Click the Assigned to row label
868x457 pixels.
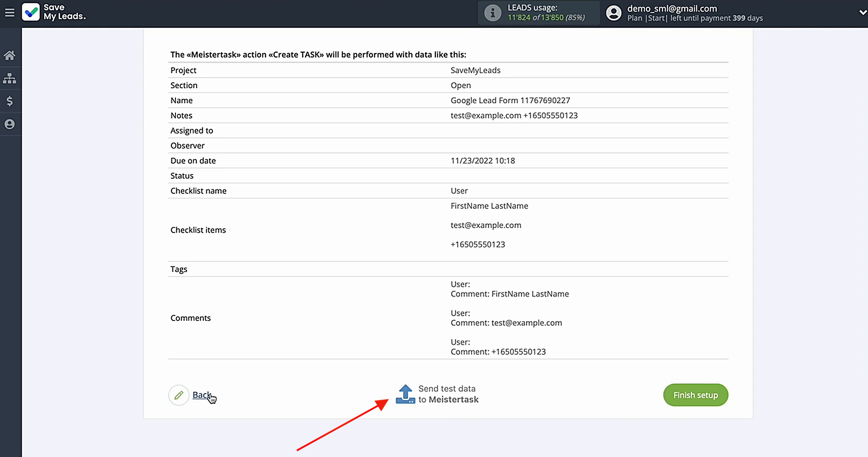[192, 131]
